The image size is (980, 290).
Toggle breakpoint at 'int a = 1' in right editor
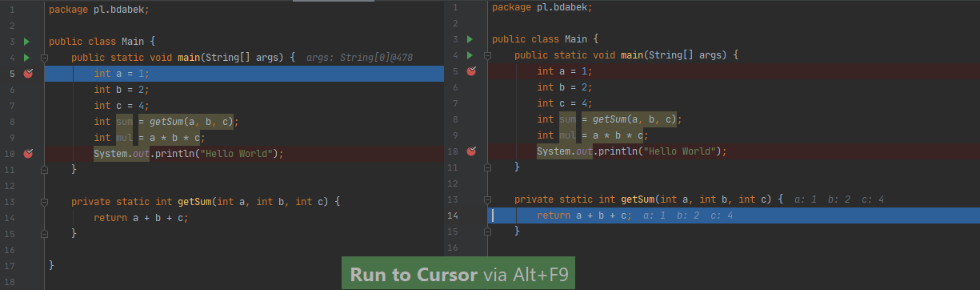point(471,71)
